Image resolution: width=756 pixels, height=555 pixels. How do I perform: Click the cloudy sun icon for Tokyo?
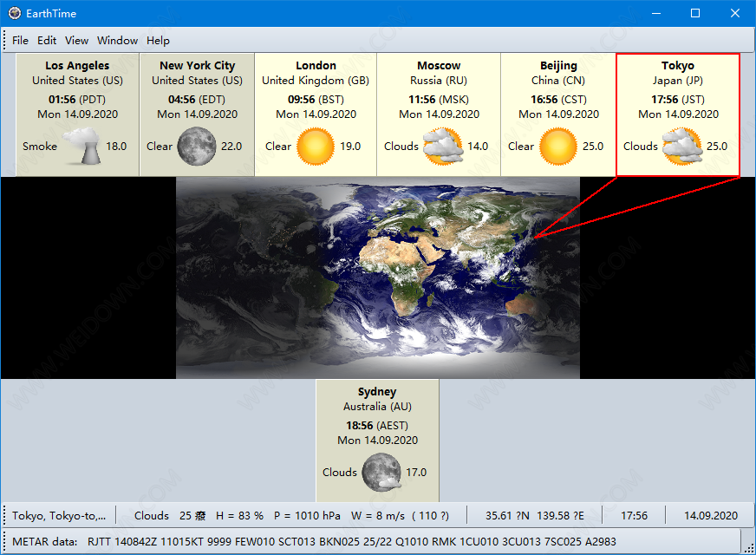pos(682,146)
